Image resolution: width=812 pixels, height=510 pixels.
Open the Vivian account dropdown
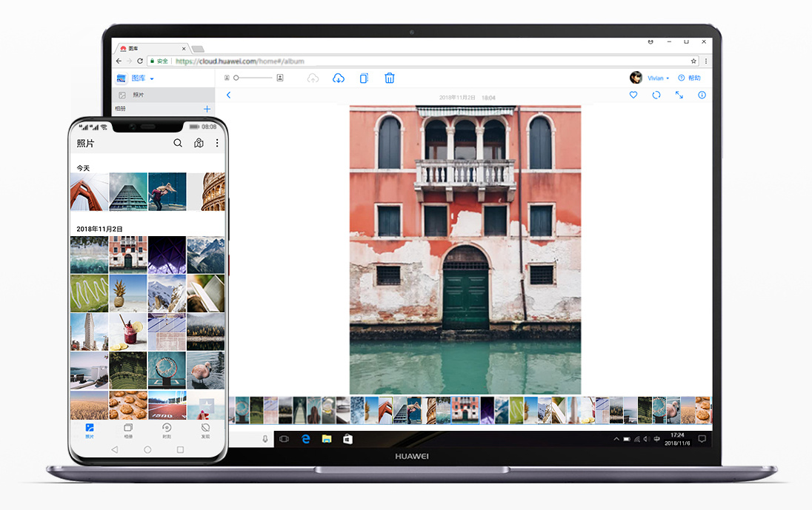pyautogui.click(x=657, y=78)
